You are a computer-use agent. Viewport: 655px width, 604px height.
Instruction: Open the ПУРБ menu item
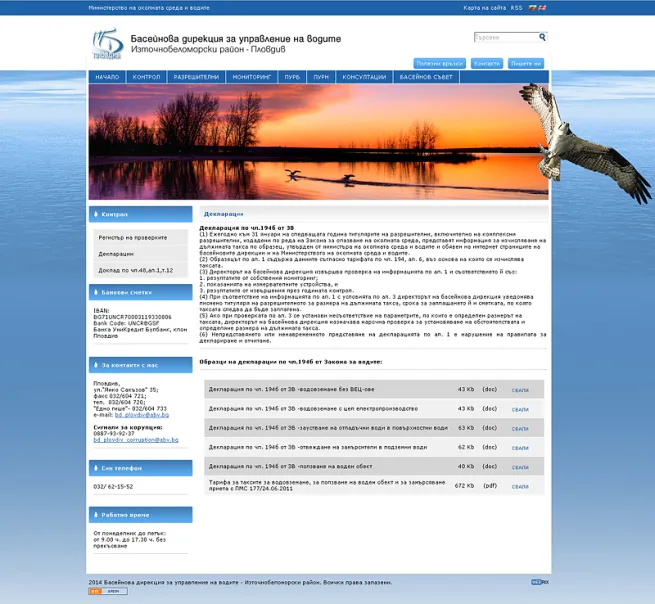(292, 77)
